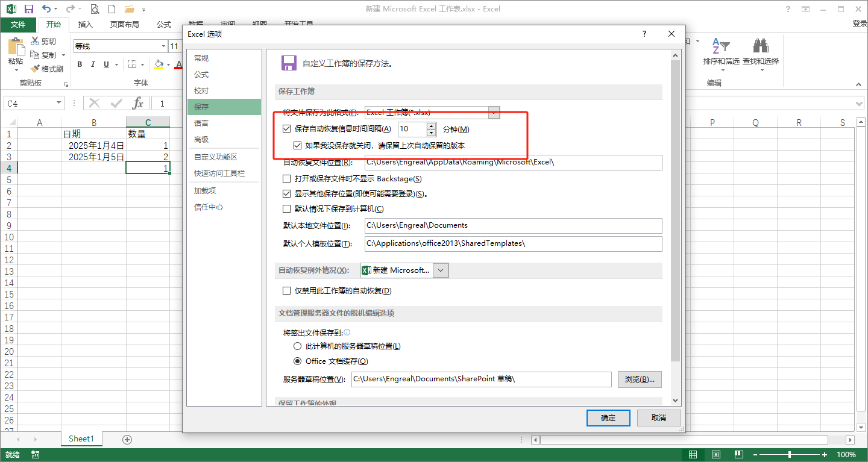Select 高级 category in Excel options
Viewport: 868px width, 462px height.
point(224,140)
